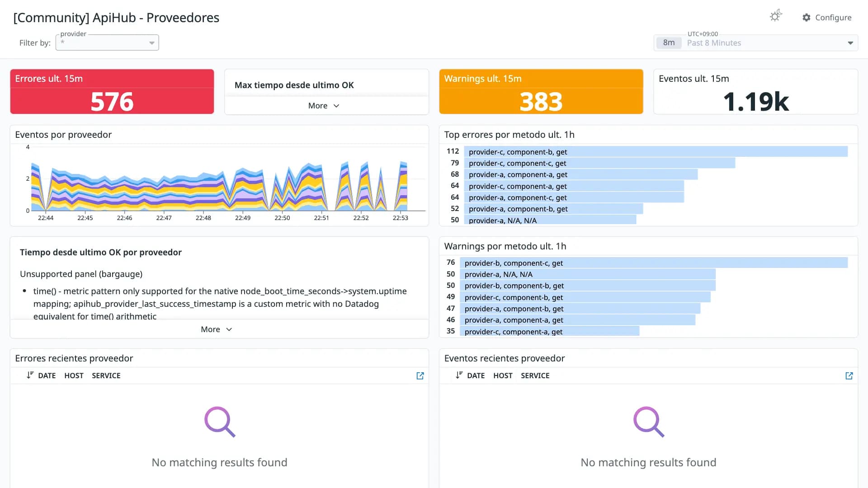
Task: Select warnings bar provider-c, component-b, get
Action: point(585,297)
